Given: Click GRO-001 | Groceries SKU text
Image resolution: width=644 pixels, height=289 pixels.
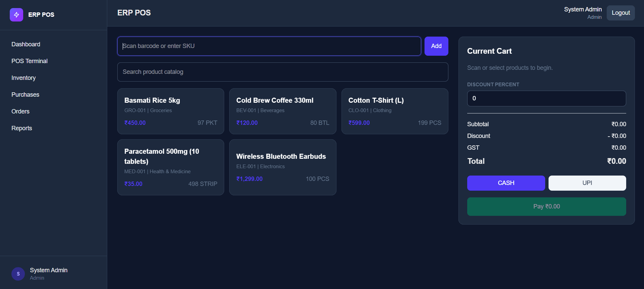Looking at the screenshot, I should tap(148, 110).
